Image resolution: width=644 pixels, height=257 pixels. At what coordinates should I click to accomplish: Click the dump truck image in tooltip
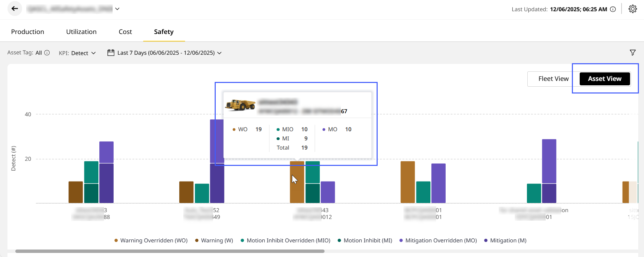pos(240,105)
